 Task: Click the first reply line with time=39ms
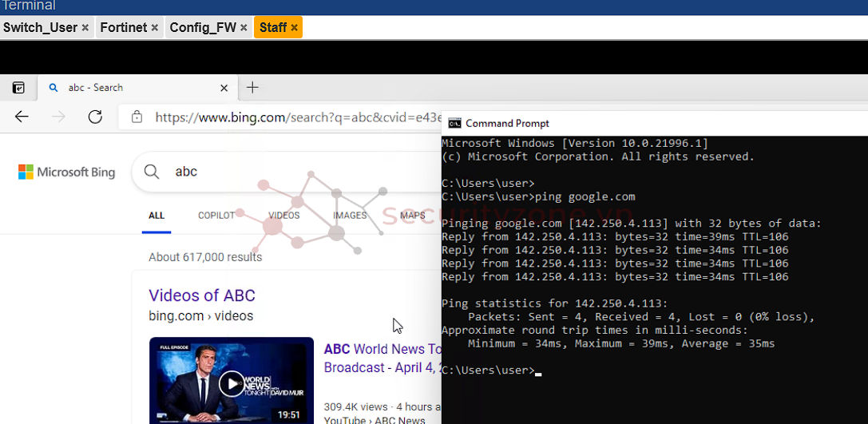pyautogui.click(x=615, y=237)
